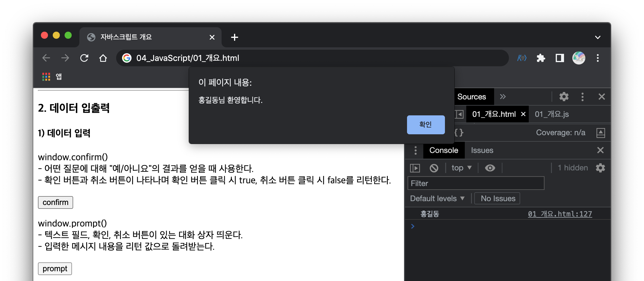644x281 pixels.
Task: Reload the current page
Action: pos(84,58)
